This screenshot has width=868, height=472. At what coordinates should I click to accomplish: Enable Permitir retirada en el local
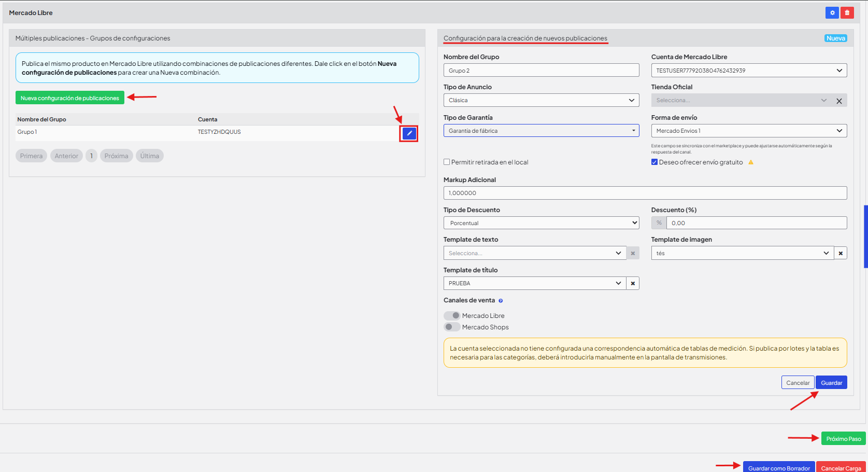click(x=447, y=162)
